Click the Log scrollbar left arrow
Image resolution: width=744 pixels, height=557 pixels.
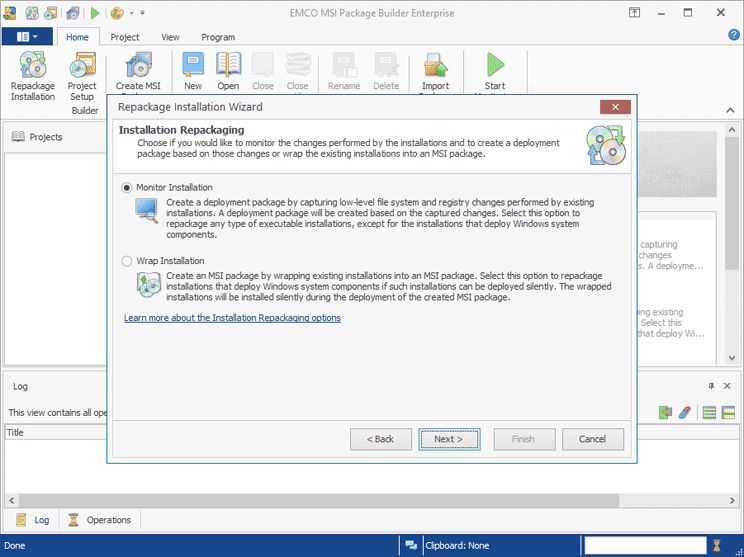[x=11, y=500]
